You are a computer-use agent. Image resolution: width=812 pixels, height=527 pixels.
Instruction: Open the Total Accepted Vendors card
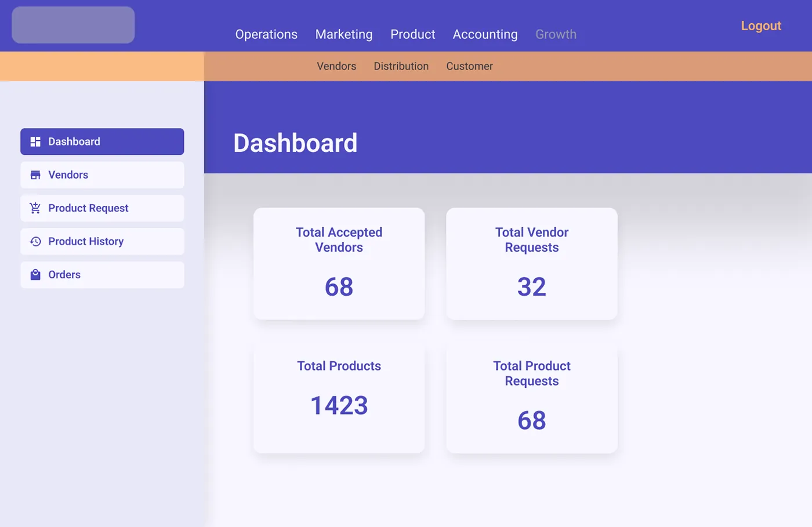339,264
